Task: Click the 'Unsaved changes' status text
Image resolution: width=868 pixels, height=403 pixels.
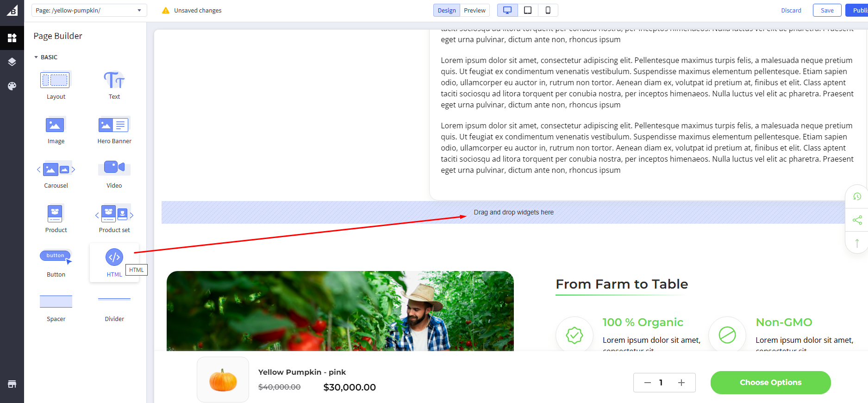Action: tap(198, 10)
